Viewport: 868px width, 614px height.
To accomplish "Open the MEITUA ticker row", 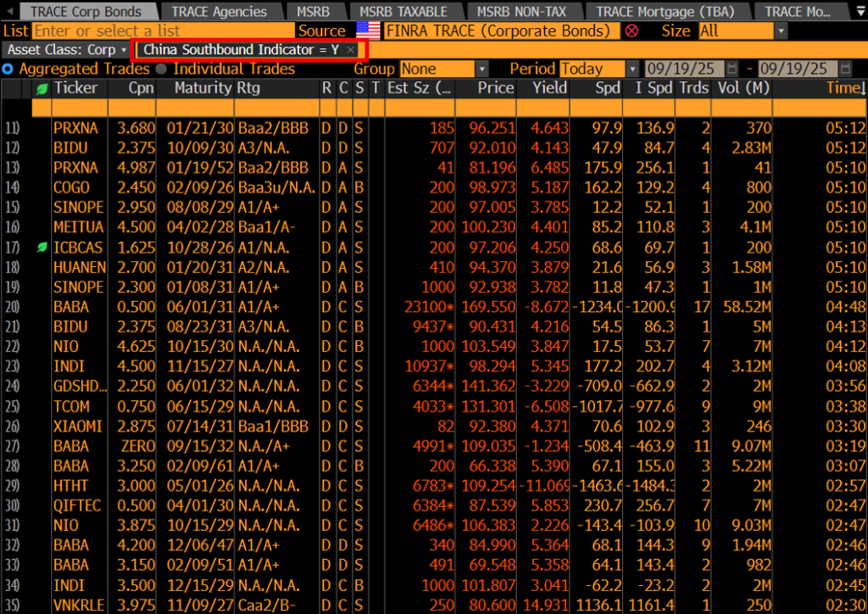I will tap(79, 227).
